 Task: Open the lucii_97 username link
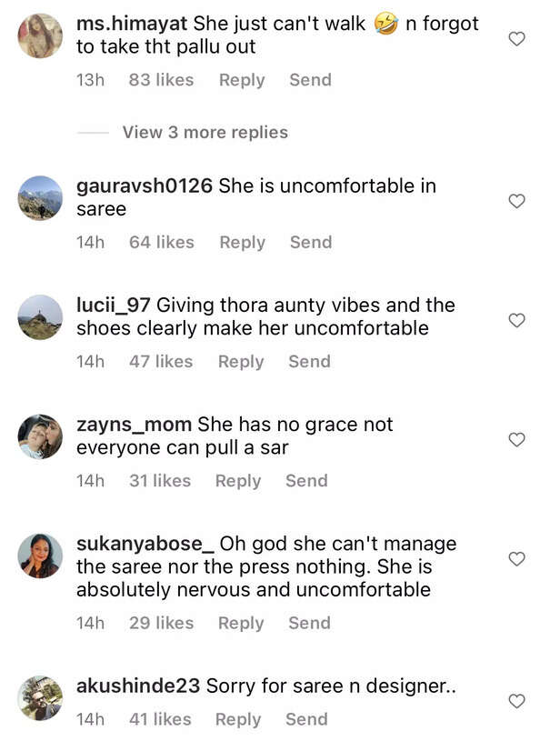tap(113, 305)
